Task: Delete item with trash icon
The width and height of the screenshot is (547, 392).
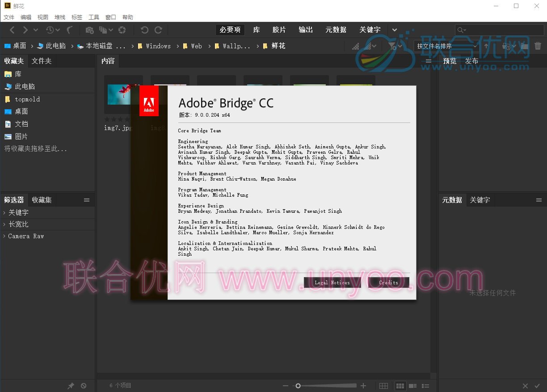Action: (538, 46)
